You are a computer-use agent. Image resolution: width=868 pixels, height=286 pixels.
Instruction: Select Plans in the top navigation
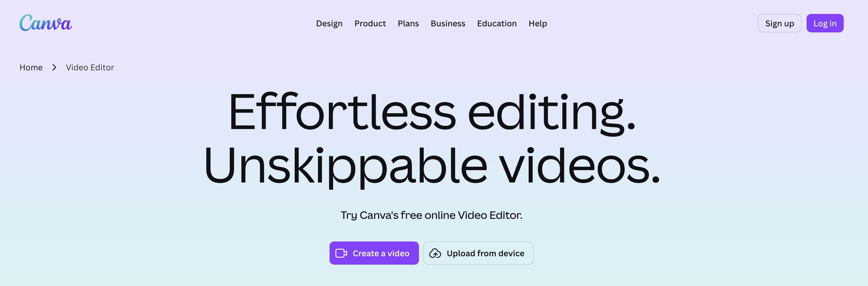408,23
